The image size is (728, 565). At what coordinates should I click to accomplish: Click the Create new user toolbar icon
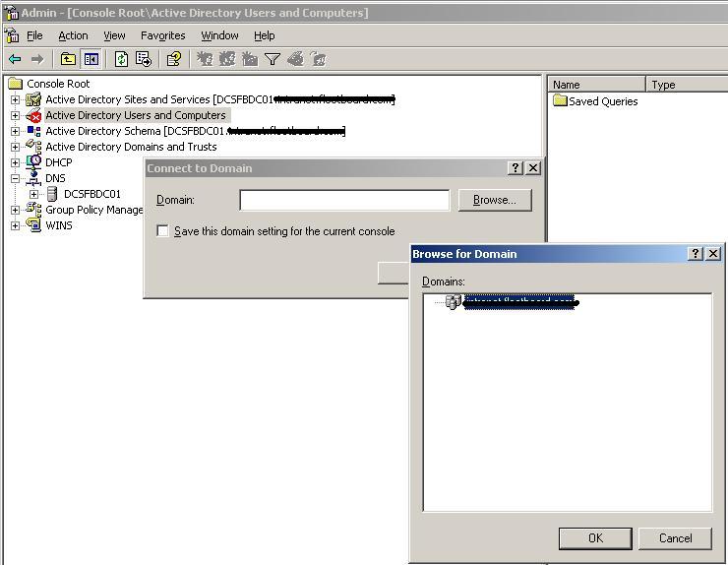tap(205, 59)
